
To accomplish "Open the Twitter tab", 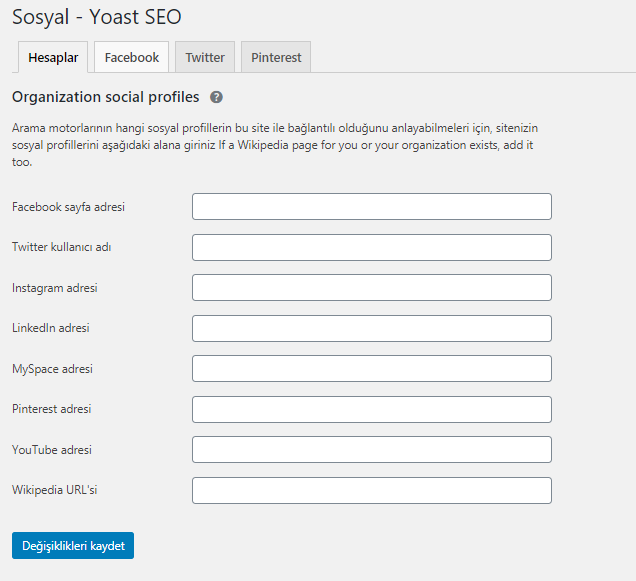I will point(205,57).
